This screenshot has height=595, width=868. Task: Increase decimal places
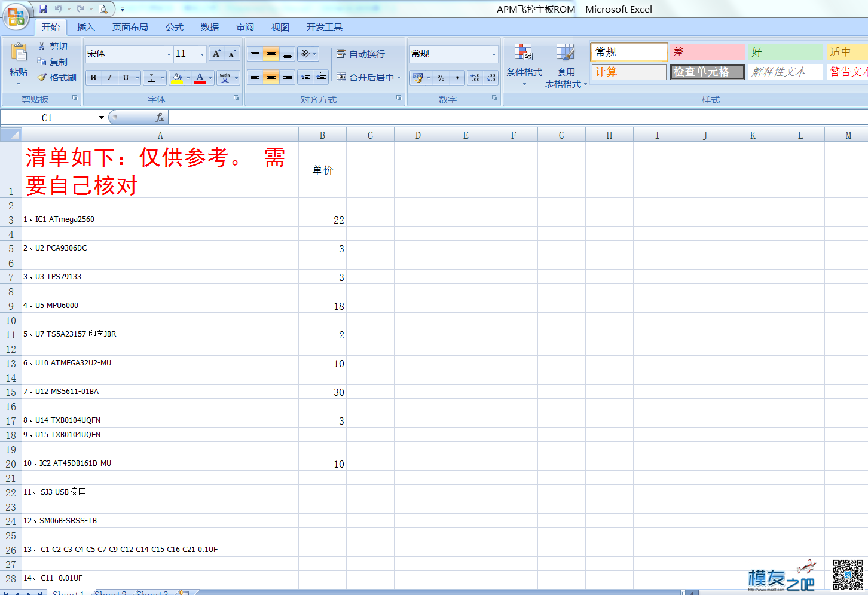(x=475, y=78)
